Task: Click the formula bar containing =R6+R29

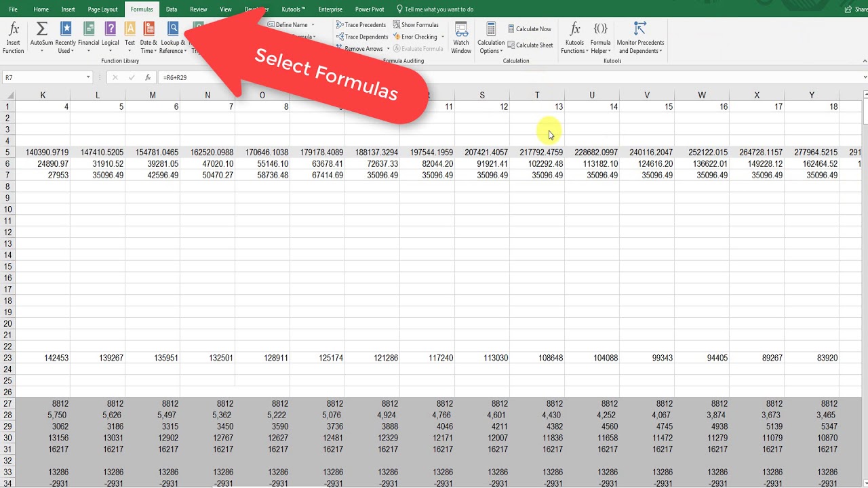Action: click(x=509, y=77)
